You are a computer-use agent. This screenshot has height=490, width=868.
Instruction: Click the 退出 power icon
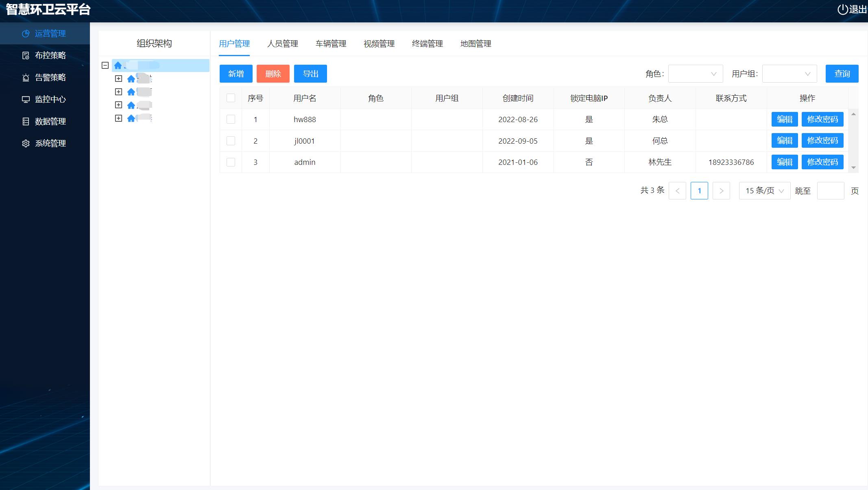click(x=842, y=9)
